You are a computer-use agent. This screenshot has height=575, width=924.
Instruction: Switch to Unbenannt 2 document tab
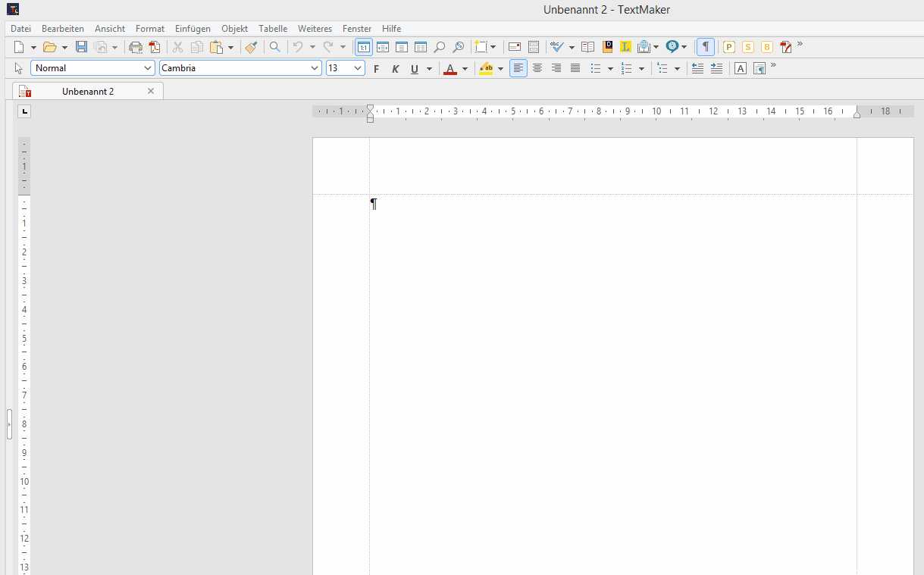coord(88,91)
